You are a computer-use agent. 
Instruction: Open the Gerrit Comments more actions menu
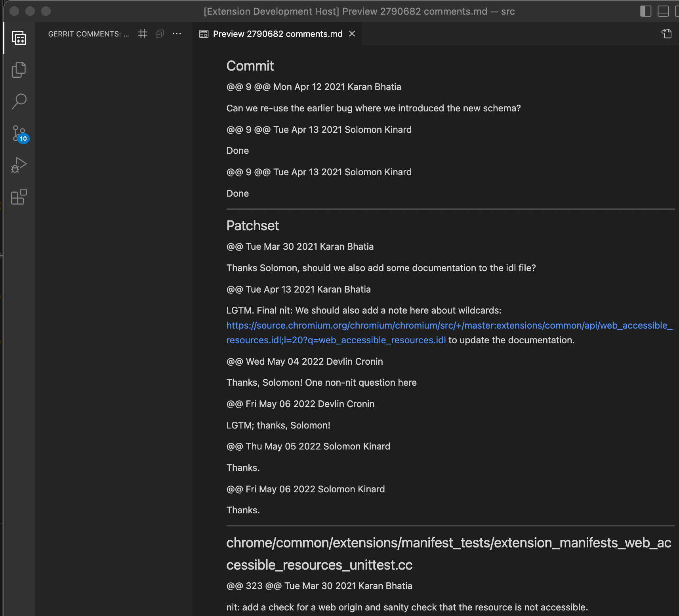tap(177, 34)
